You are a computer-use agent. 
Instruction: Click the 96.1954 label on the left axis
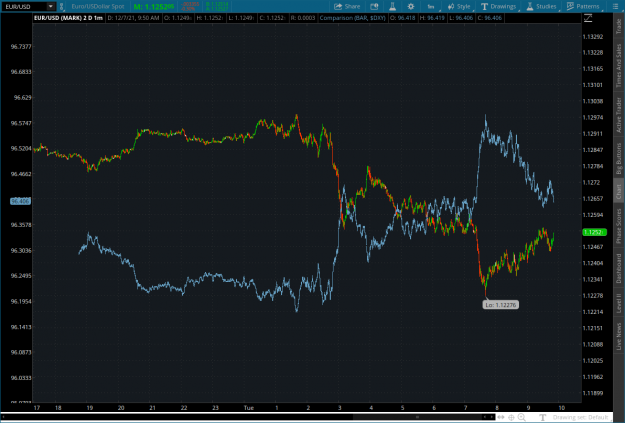[x=21, y=301]
